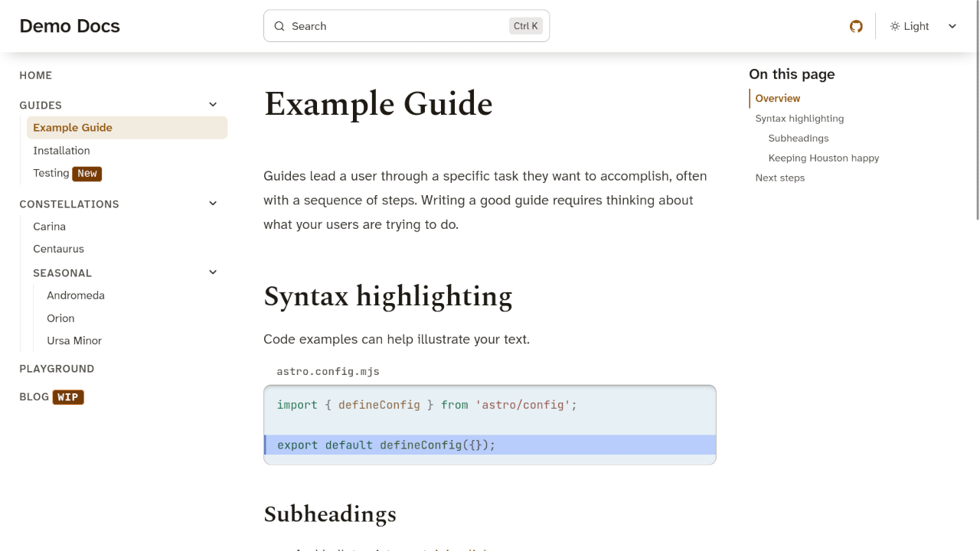Click the WIP badge next to Blog
Image resolution: width=980 pixels, height=551 pixels.
[68, 397]
